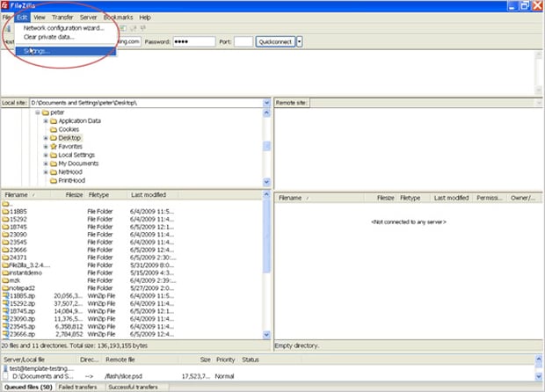Click the Settings menu entry

pyautogui.click(x=37, y=51)
